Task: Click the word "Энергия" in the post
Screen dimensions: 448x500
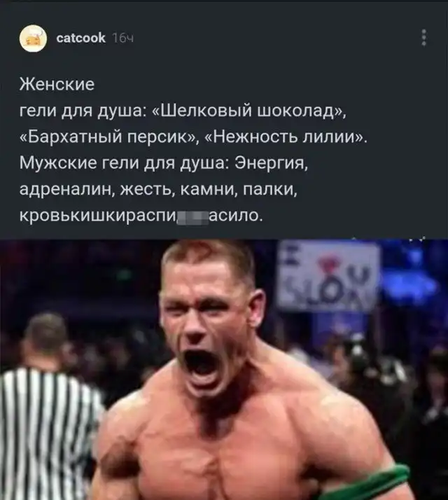Action: tap(271, 164)
